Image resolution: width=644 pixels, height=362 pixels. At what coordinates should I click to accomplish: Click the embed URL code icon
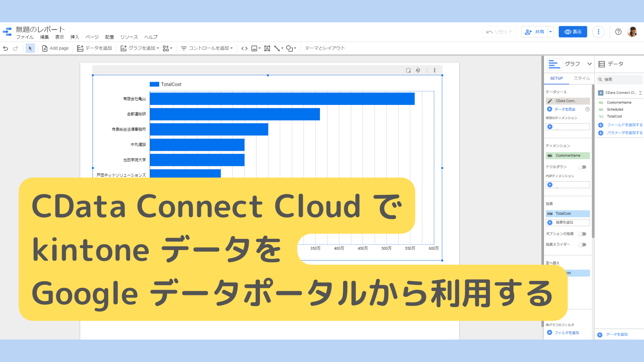[245, 48]
